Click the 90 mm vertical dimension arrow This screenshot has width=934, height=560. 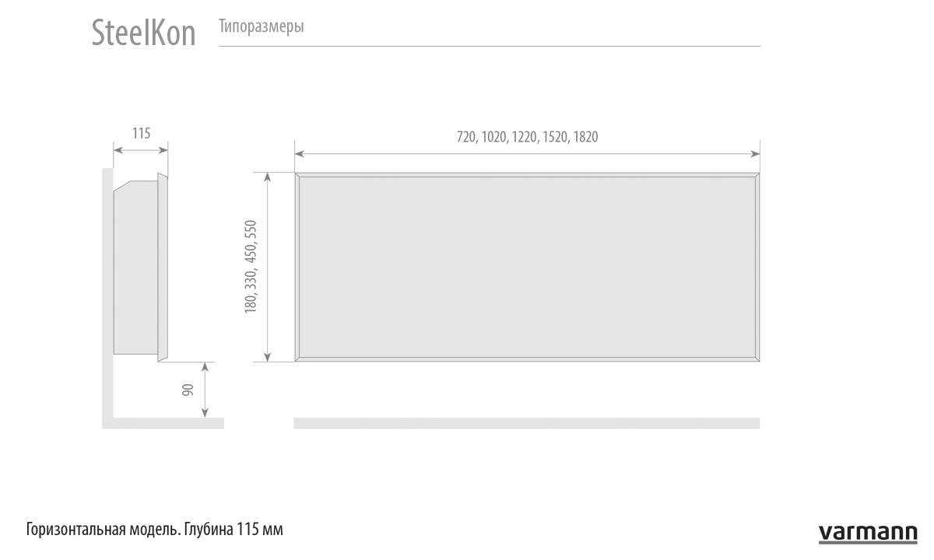205,390
